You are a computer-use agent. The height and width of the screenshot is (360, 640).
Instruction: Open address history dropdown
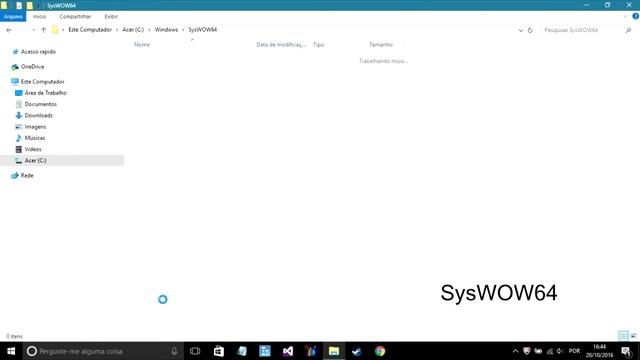click(520, 30)
